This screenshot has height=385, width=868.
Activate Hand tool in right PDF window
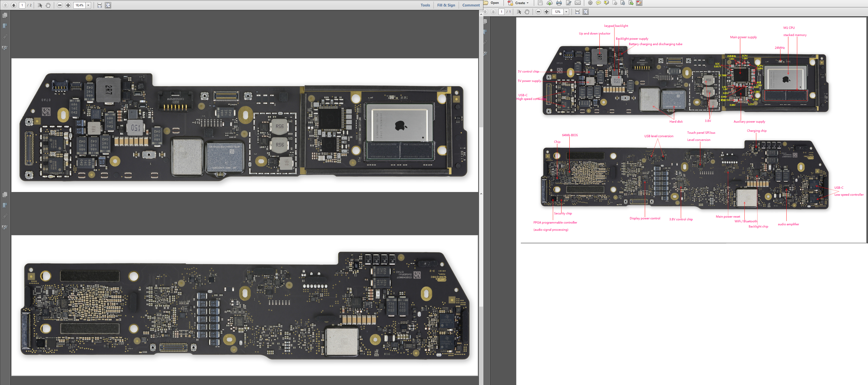point(527,12)
